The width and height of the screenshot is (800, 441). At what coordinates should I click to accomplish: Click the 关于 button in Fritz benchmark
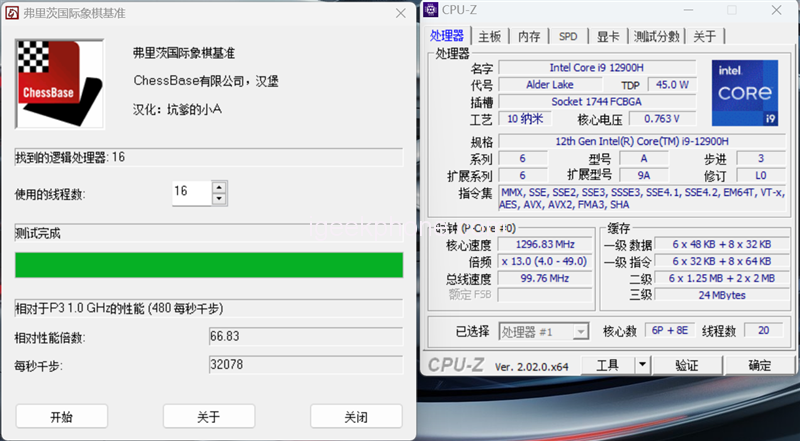click(x=208, y=416)
